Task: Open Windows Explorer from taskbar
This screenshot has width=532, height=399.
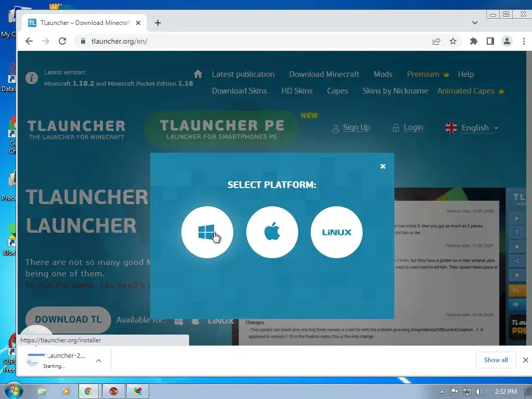Action: click(x=42, y=392)
